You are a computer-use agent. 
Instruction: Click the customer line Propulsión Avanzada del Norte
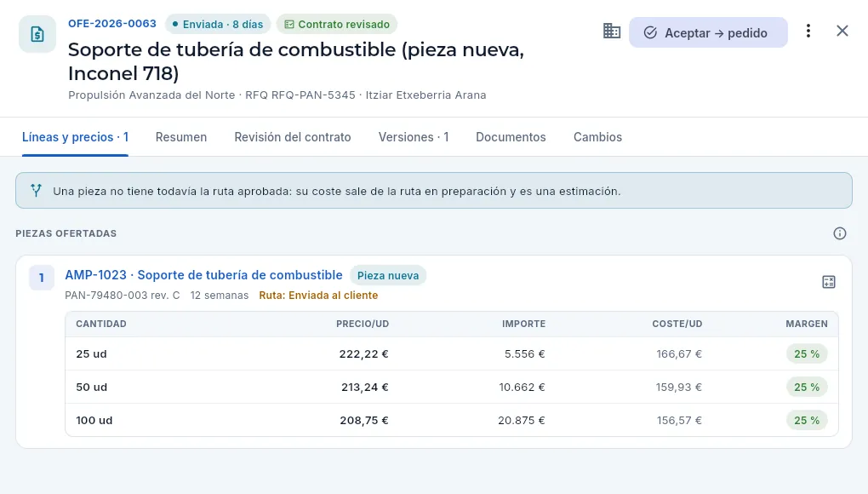(151, 95)
